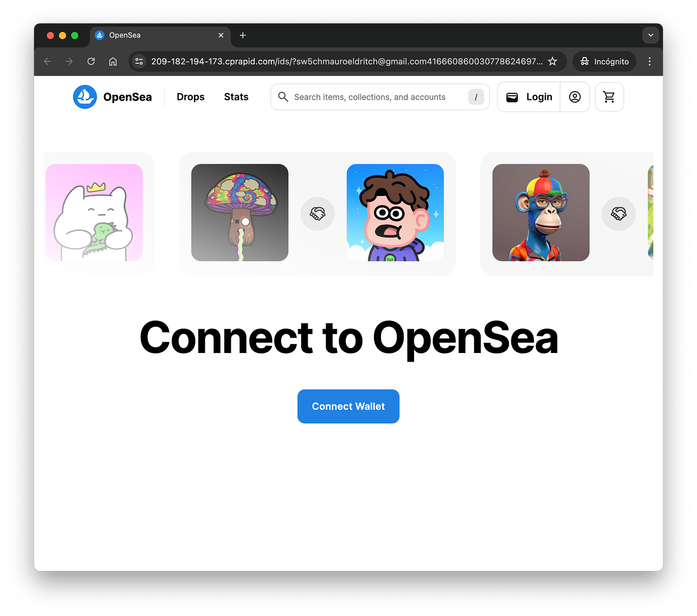The image size is (697, 616).
Task: Go forward with browser forward arrow
Action: (69, 61)
